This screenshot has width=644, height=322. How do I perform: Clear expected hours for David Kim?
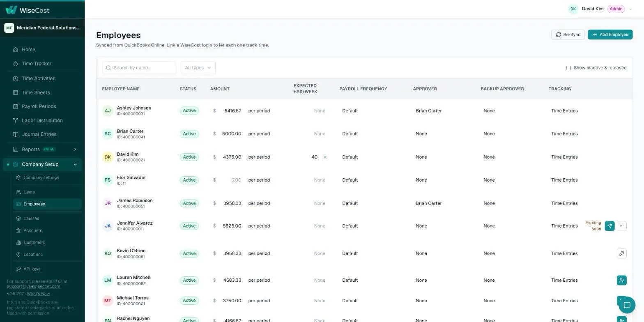point(325,157)
